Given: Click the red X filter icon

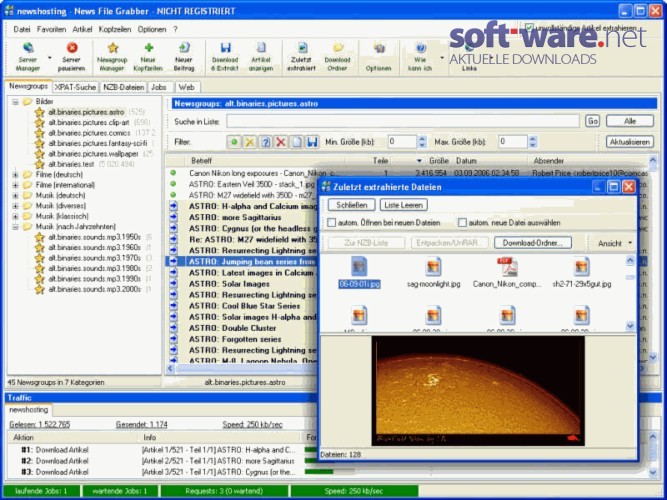Looking at the screenshot, I should coord(281,142).
